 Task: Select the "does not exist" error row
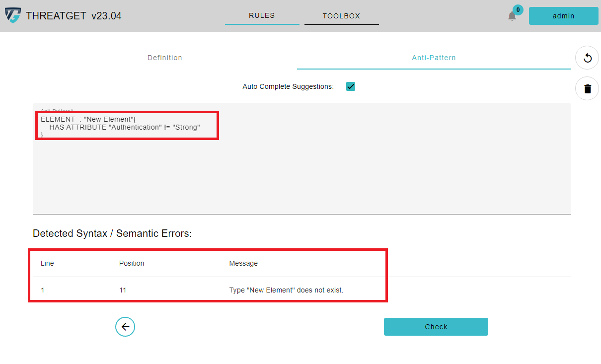[x=286, y=290]
